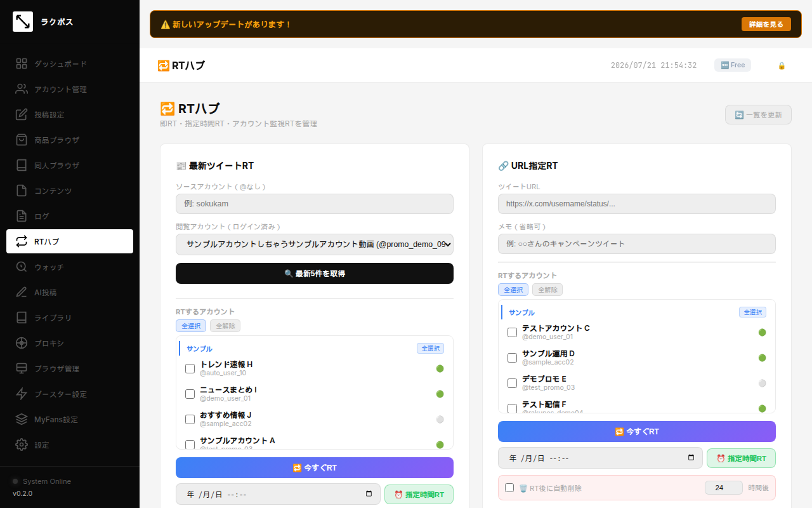Image resolution: width=812 pixels, height=508 pixels.
Task: Click 最新5件を取得 button
Action: [x=315, y=273]
